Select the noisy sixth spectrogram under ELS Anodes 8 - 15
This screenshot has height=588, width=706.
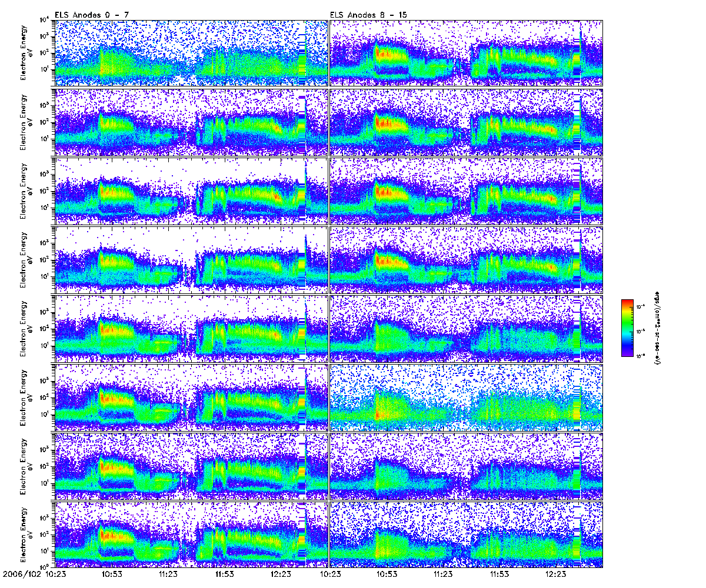[467, 397]
